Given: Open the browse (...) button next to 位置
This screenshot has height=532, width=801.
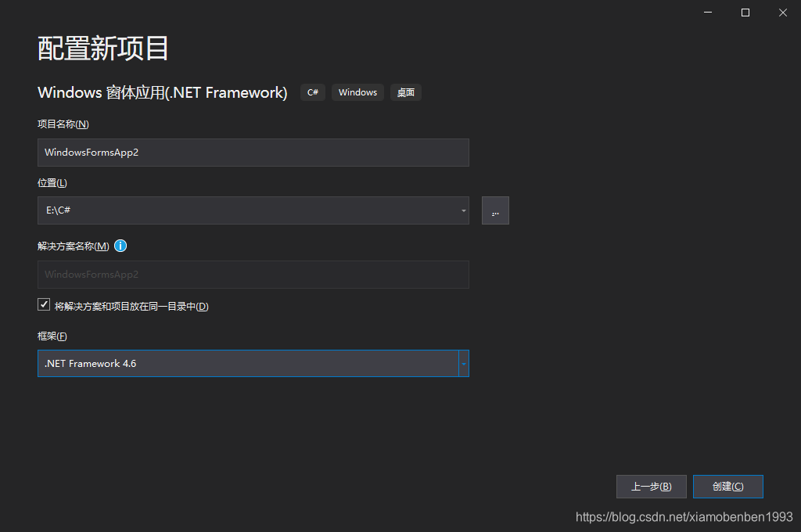Looking at the screenshot, I should 495,210.
